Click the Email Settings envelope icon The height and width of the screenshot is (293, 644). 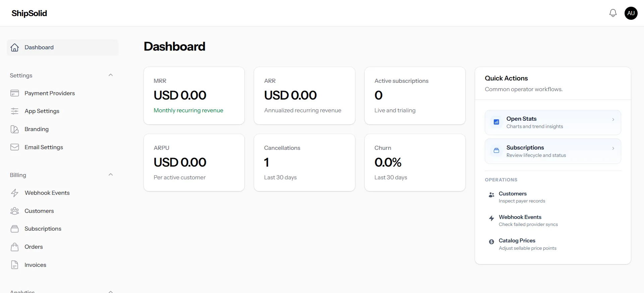click(x=14, y=147)
